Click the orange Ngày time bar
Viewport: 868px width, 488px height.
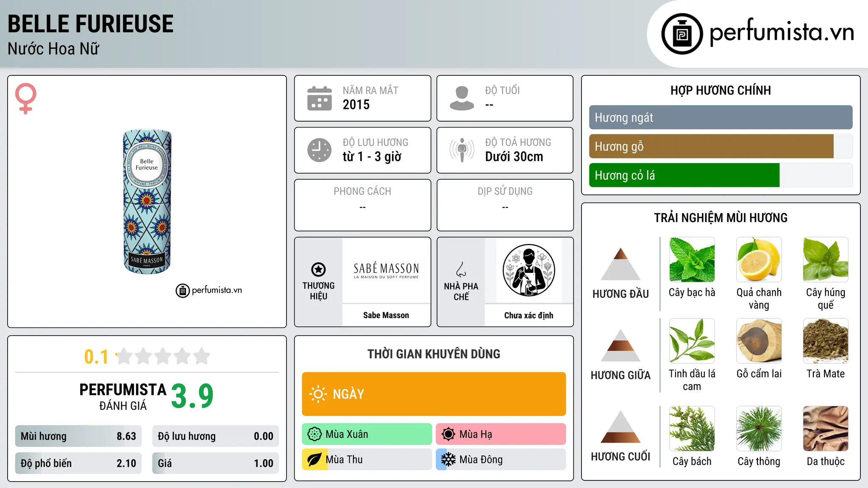click(x=434, y=394)
